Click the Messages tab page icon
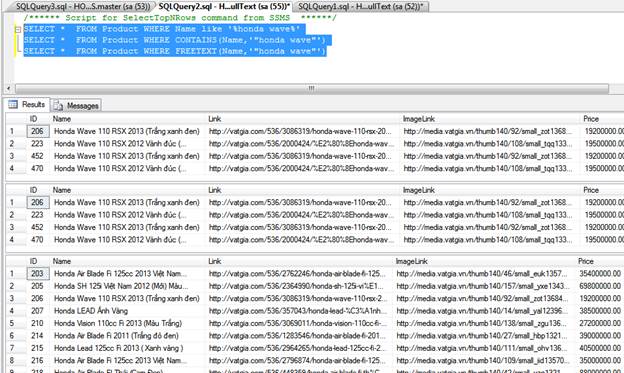The image size is (624, 373). pyautogui.click(x=58, y=105)
